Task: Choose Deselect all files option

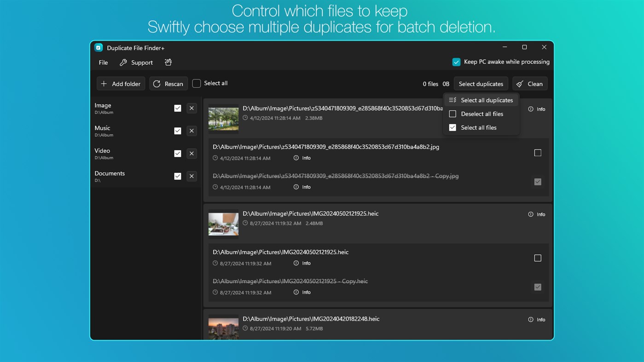Action: [x=481, y=114]
